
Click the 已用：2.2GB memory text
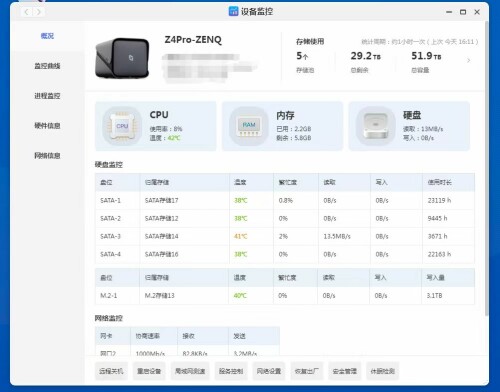(x=294, y=129)
